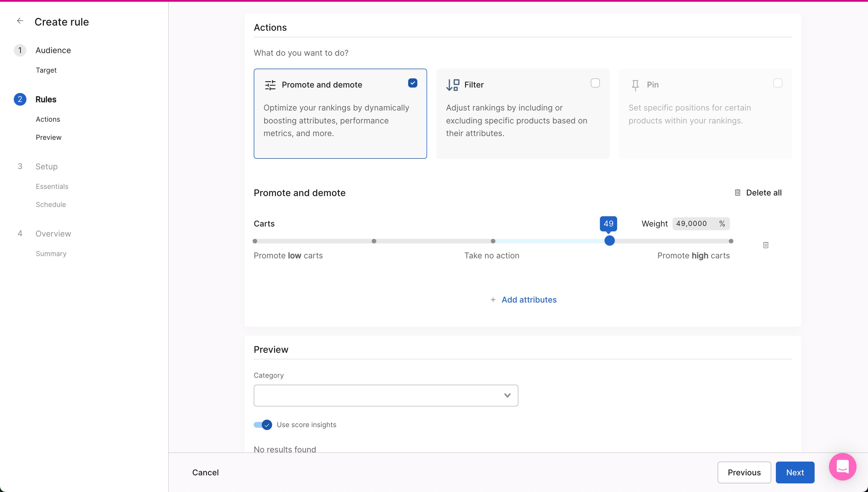Disable the Use score insights toggle
The height and width of the screenshot is (492, 868).
coord(263,425)
